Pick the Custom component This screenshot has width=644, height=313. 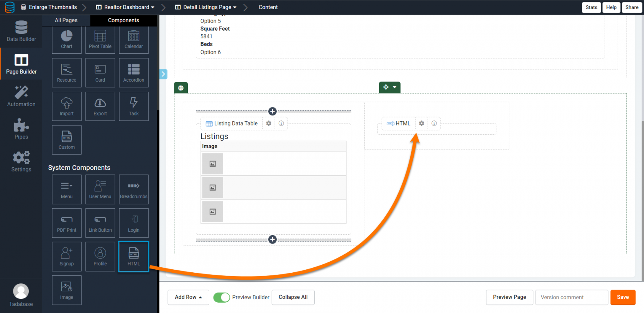(x=67, y=140)
